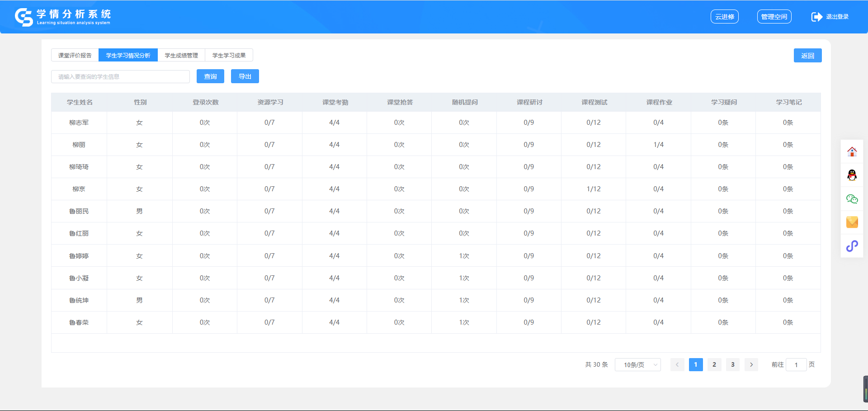Click the 登录次数 column header
Screen dimensions: 868x411
206,102
